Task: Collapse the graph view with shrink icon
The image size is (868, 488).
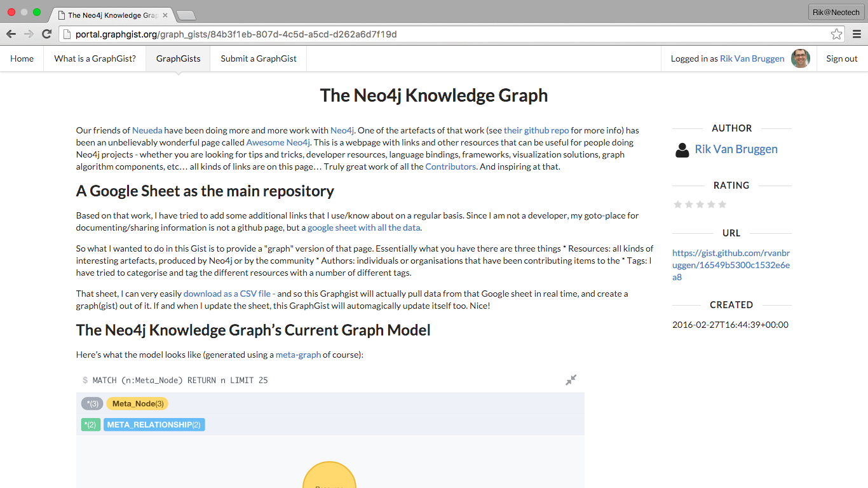Action: pos(571,380)
